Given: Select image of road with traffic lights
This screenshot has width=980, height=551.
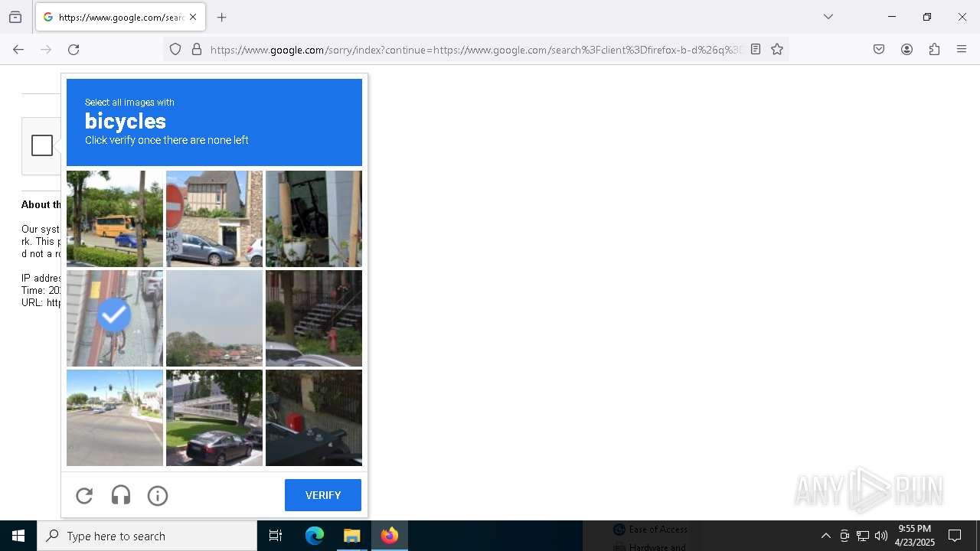Looking at the screenshot, I should click(115, 418).
